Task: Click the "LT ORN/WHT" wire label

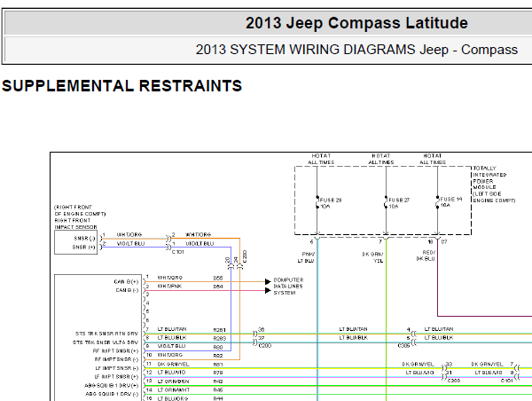Action: pos(174,390)
